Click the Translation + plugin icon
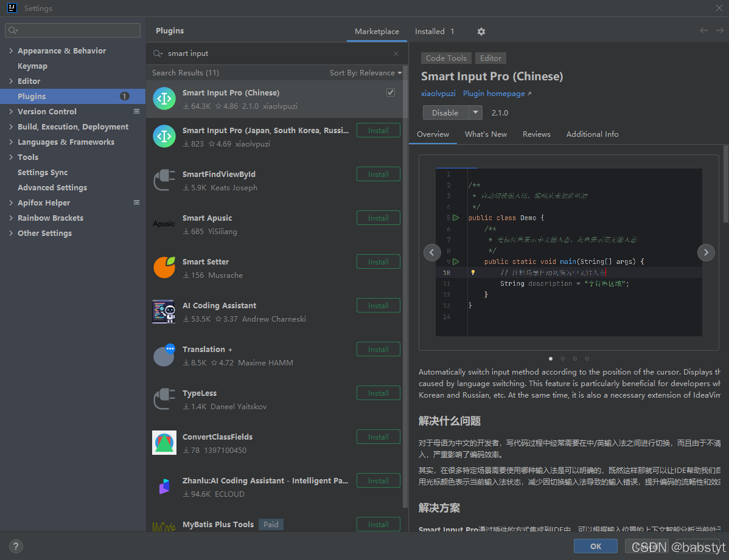The width and height of the screenshot is (729, 560). coord(164,356)
